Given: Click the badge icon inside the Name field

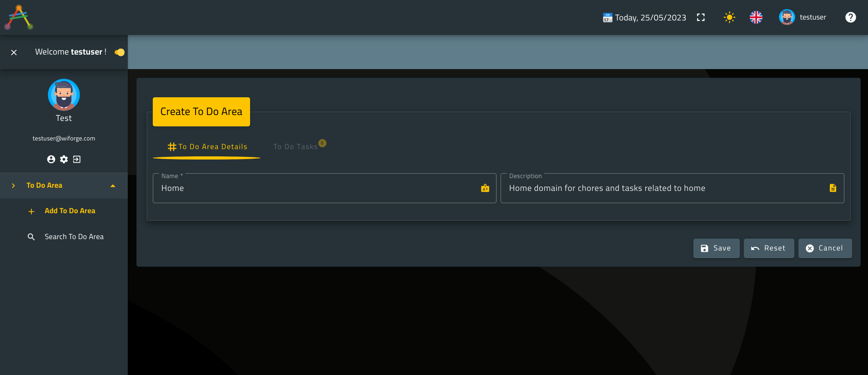Looking at the screenshot, I should tap(485, 188).
